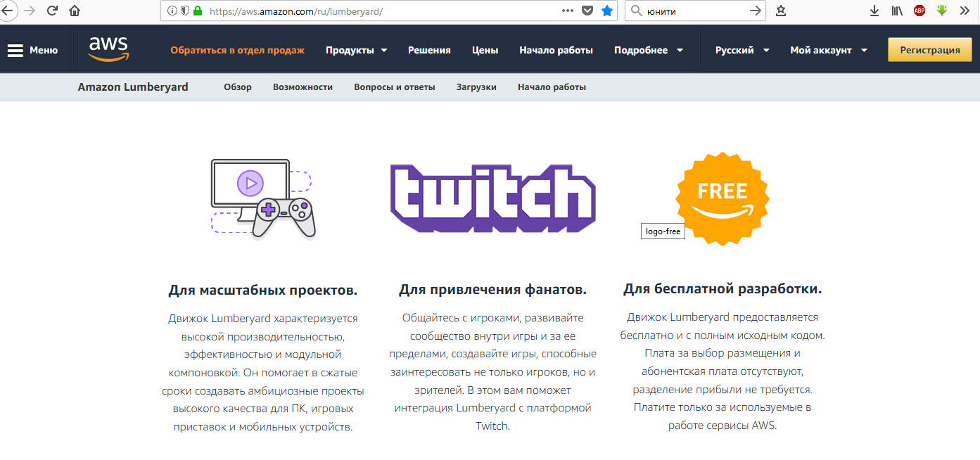Image resolution: width=980 pixels, height=460 pixels.
Task: Click the gamepad and monitor illustration
Action: tap(263, 198)
